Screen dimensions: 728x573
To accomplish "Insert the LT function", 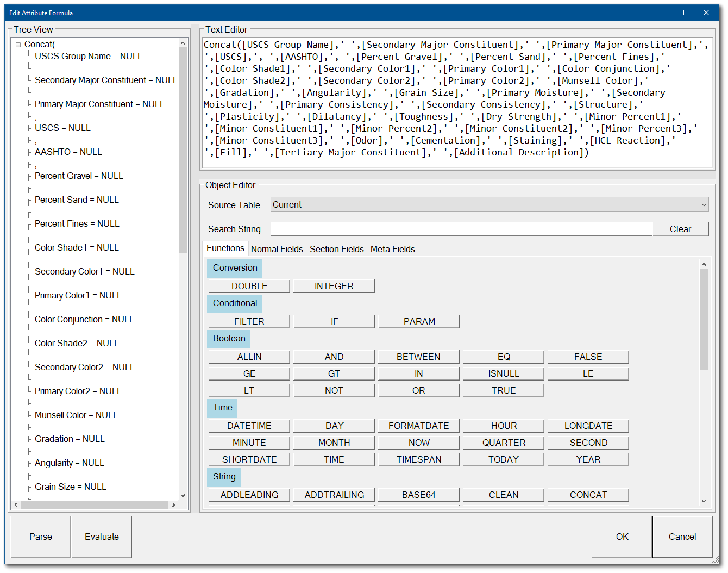I will [x=249, y=390].
